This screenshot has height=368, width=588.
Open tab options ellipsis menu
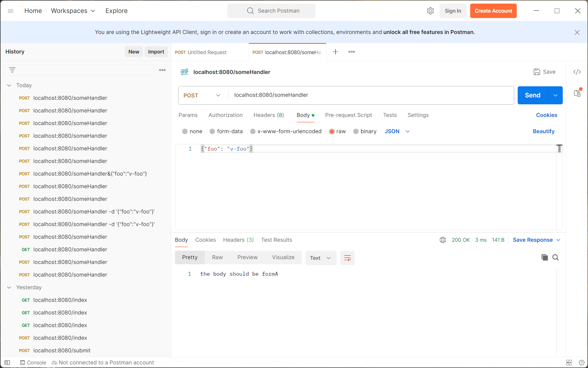(x=352, y=52)
